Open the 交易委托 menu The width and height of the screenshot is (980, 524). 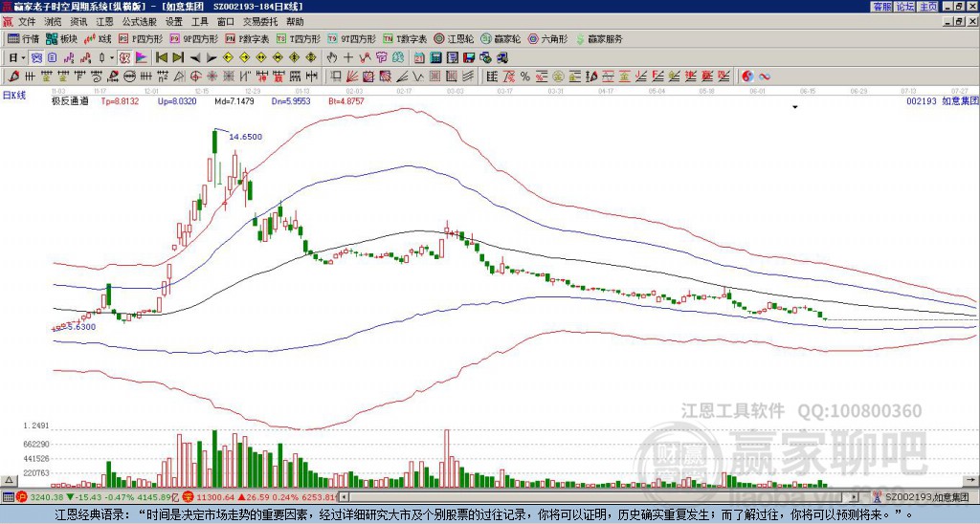pos(260,22)
